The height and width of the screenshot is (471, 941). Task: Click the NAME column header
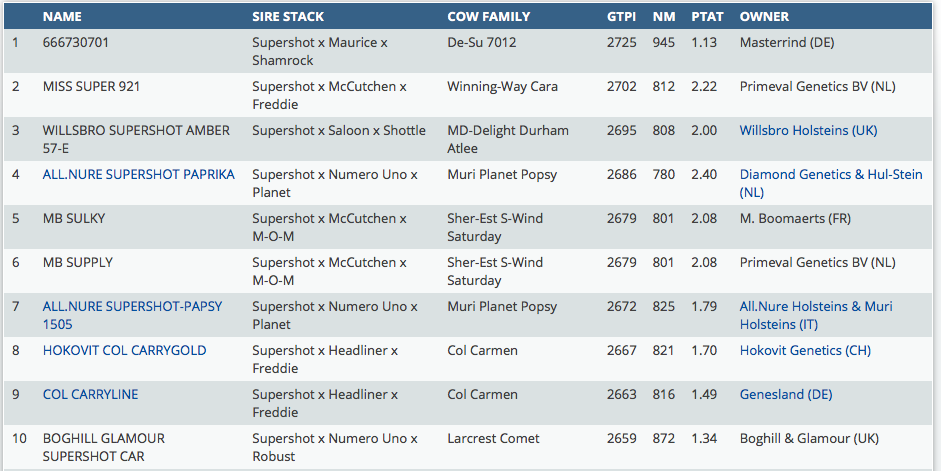62,17
